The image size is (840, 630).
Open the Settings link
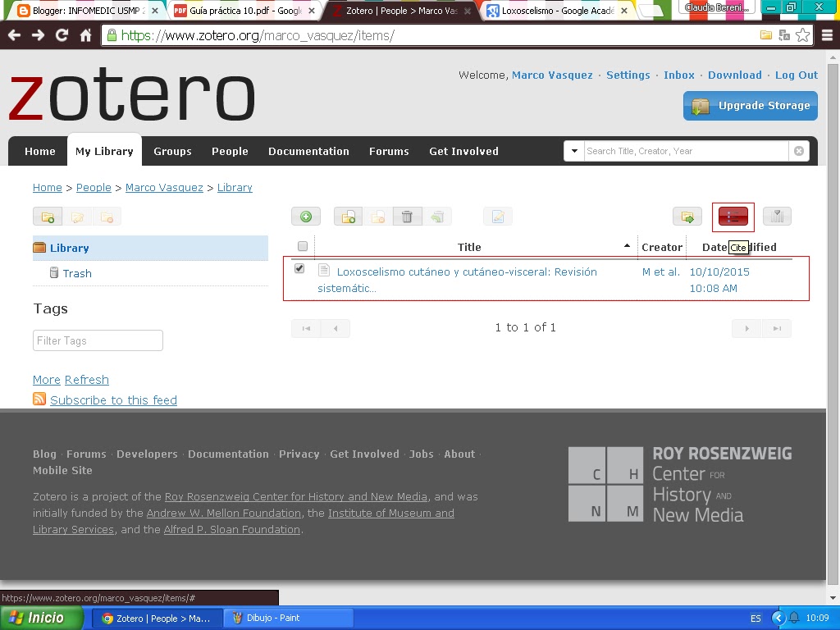[x=628, y=75]
